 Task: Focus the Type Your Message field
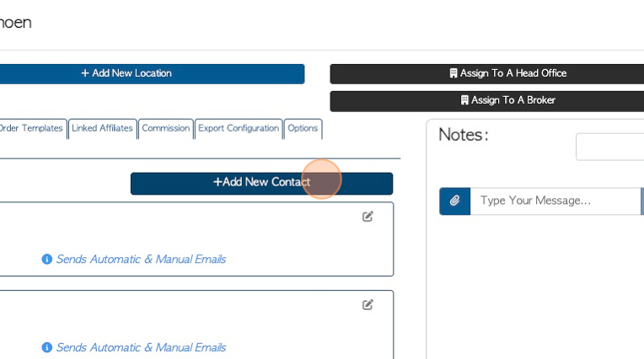click(x=555, y=201)
